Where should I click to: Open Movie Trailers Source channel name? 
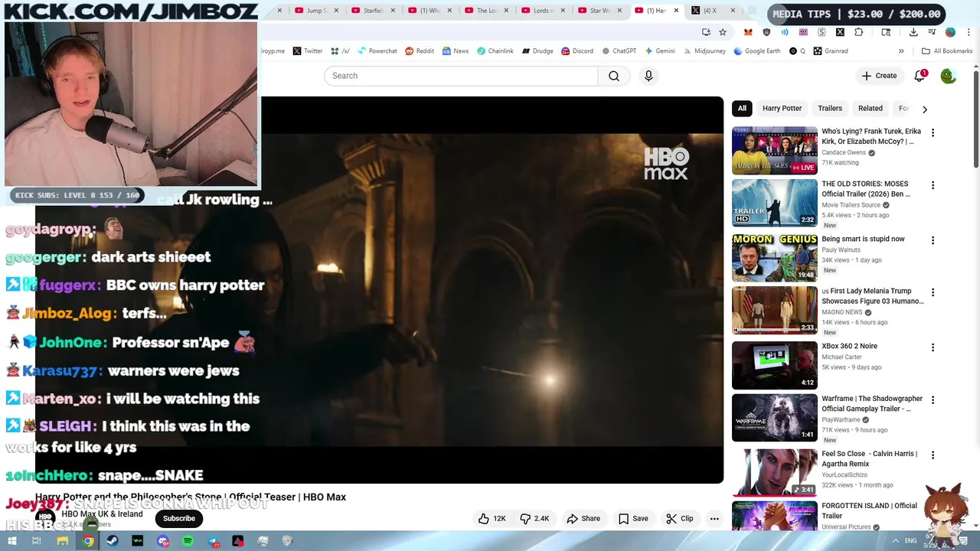tap(851, 205)
